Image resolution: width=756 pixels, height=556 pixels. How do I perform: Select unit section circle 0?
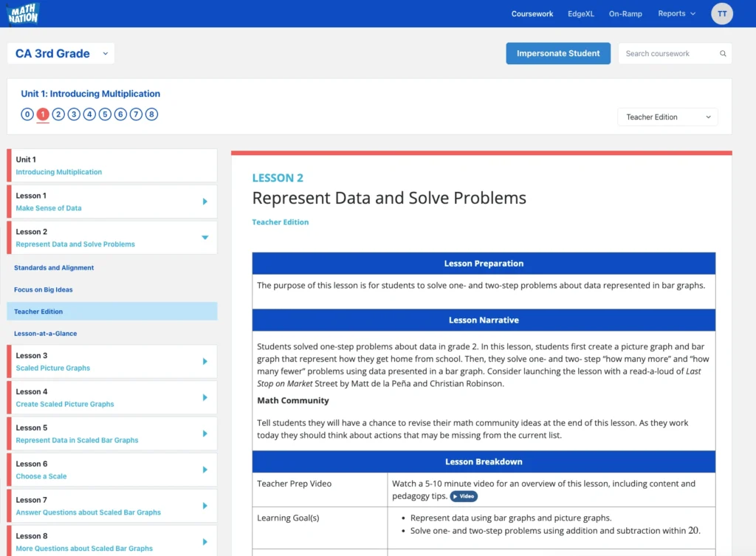27,114
